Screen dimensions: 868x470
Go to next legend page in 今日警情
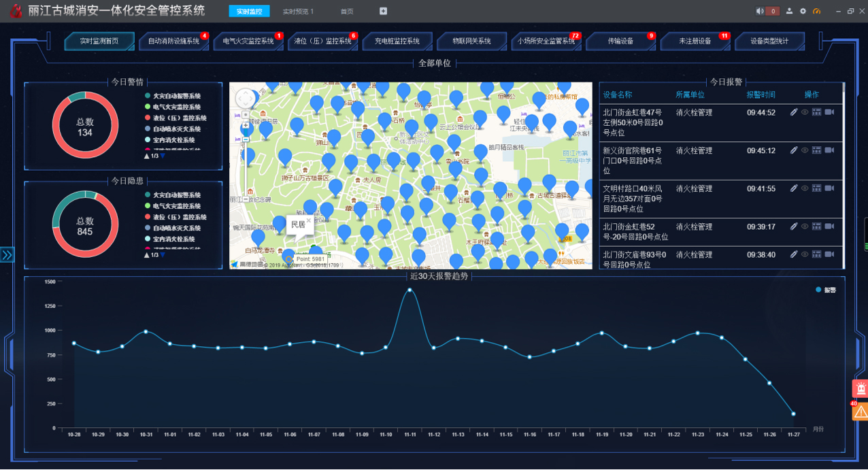click(x=163, y=156)
